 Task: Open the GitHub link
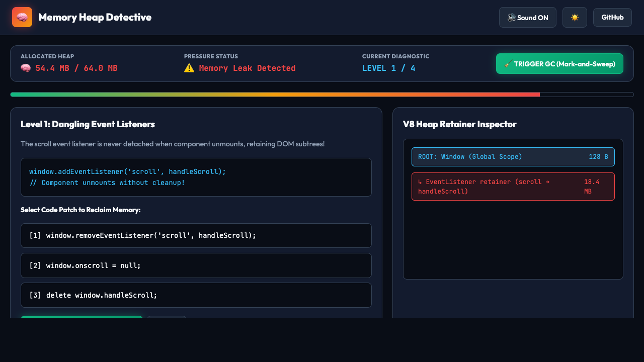[x=612, y=17]
